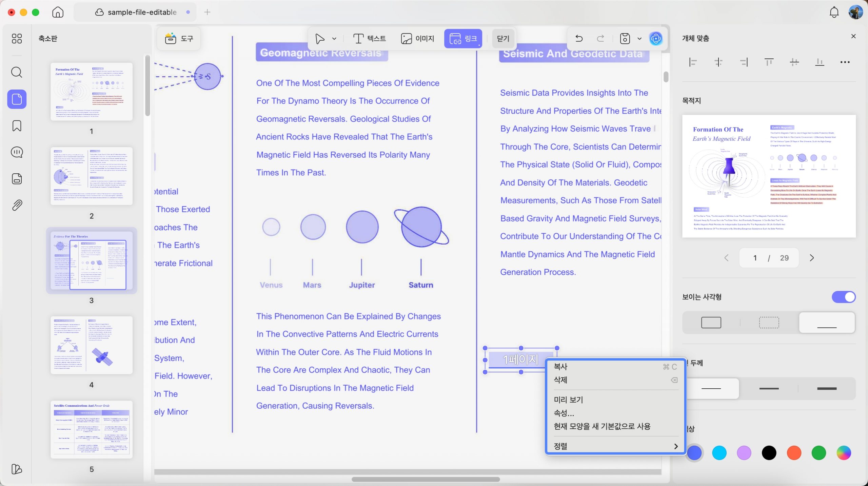Screen dimensions: 868x486
Task: Open the attachments paperclip panel
Action: 17,205
